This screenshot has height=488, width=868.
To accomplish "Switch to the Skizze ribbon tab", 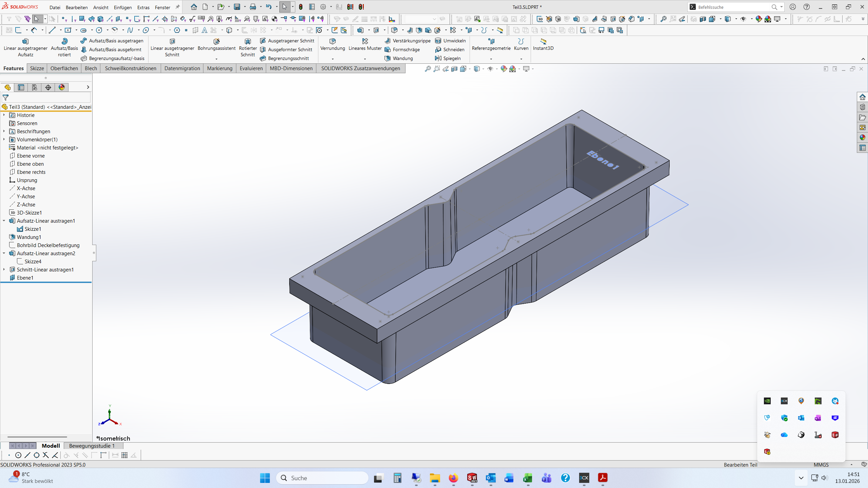I will tap(37, 68).
